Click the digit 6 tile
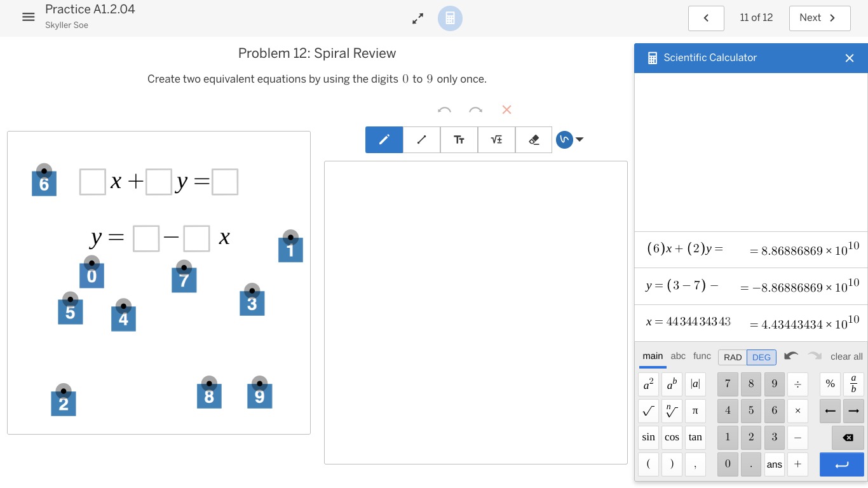 click(x=44, y=184)
